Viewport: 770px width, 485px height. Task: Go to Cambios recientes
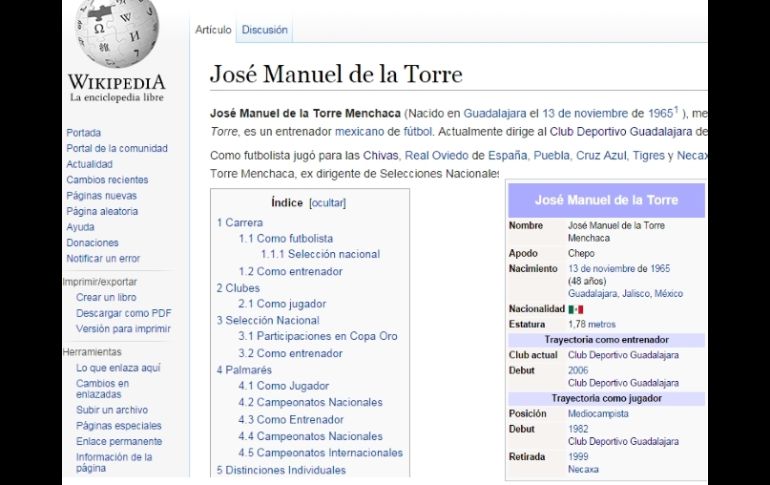(107, 180)
